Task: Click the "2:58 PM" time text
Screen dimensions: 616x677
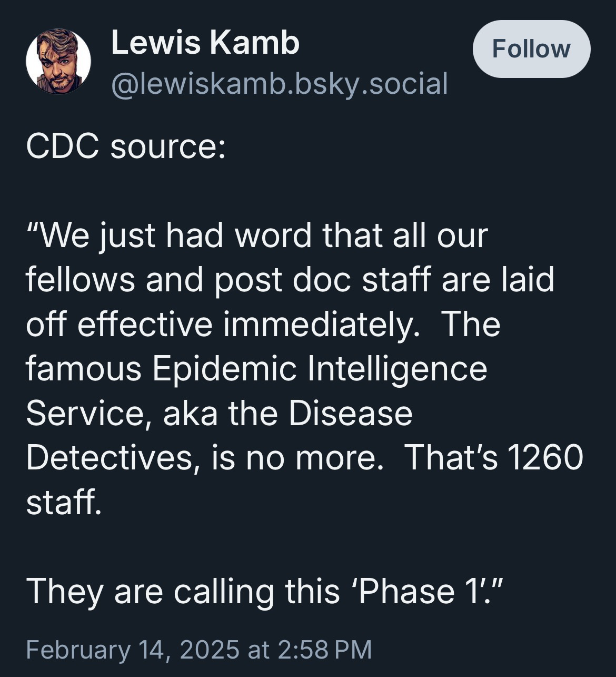Action: 324,649
